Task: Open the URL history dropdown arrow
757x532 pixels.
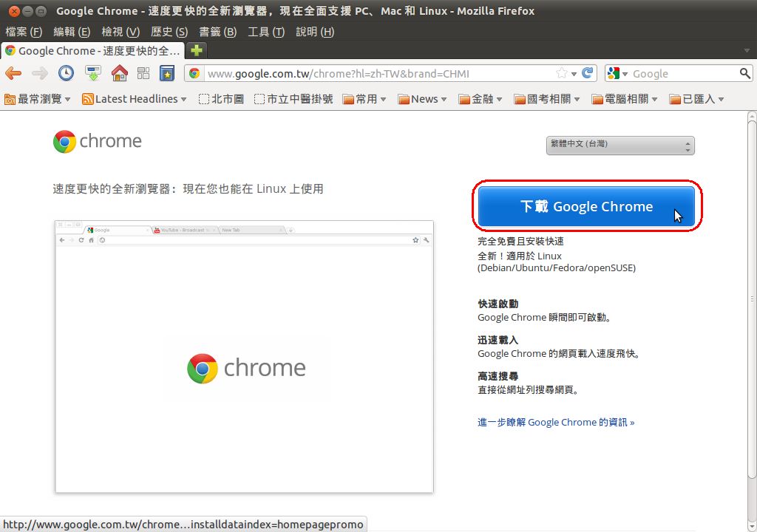Action: pos(574,74)
